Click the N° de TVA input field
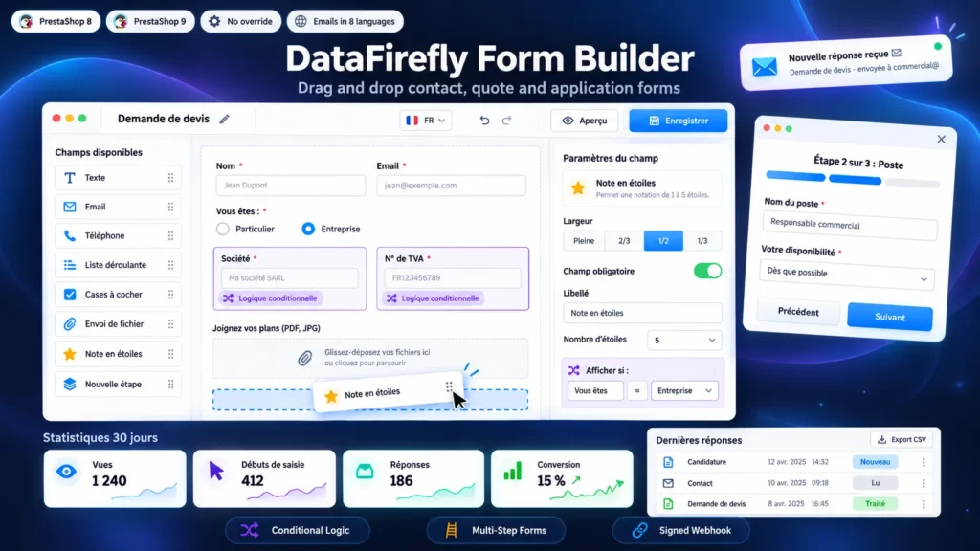Screen dimensions: 980x551 453,278
